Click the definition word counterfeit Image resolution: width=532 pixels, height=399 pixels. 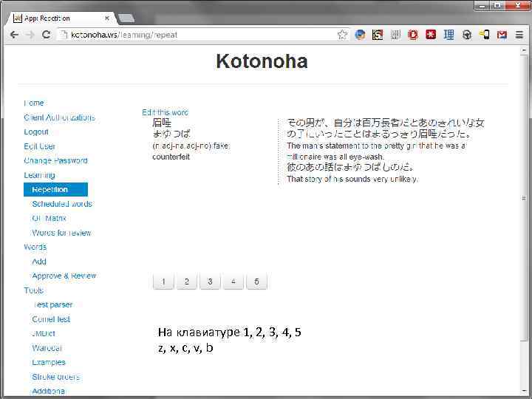[x=171, y=157]
